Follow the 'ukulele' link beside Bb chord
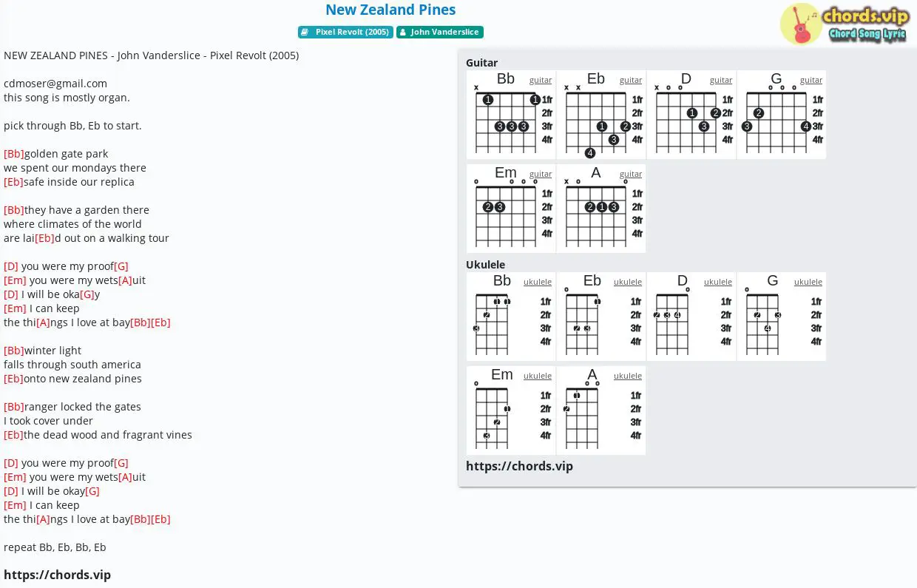The height and width of the screenshot is (588, 917). coord(538,282)
